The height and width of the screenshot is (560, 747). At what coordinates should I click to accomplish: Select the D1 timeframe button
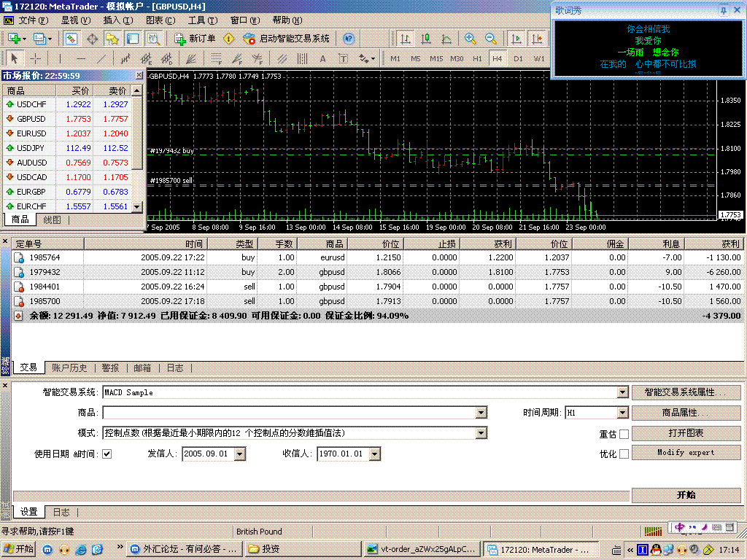[518, 58]
